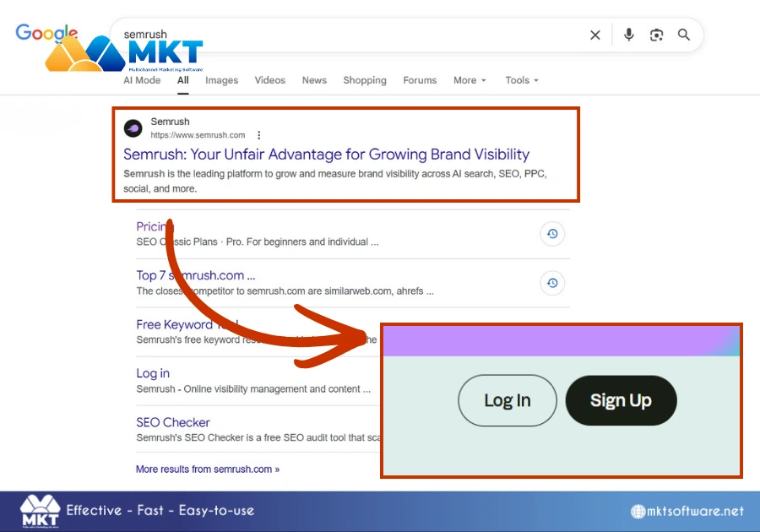
Task: Click the https://www.semrush.com URL text
Action: point(198,135)
